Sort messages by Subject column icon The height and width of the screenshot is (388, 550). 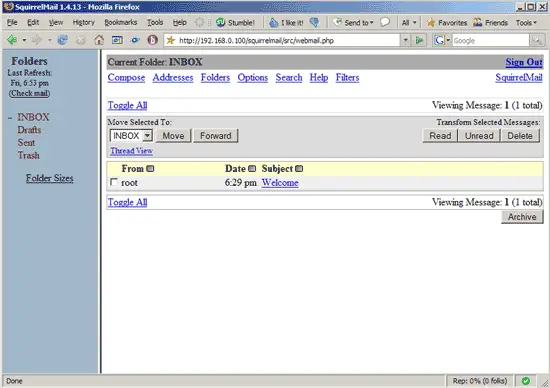click(299, 169)
